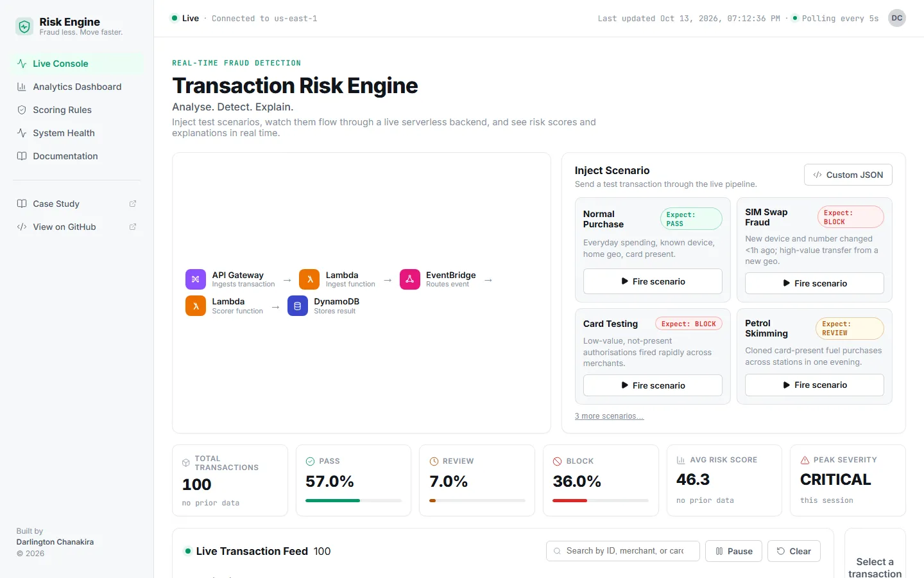Click the Live Transaction Feed heading
The width and height of the screenshot is (924, 578).
tap(252, 551)
